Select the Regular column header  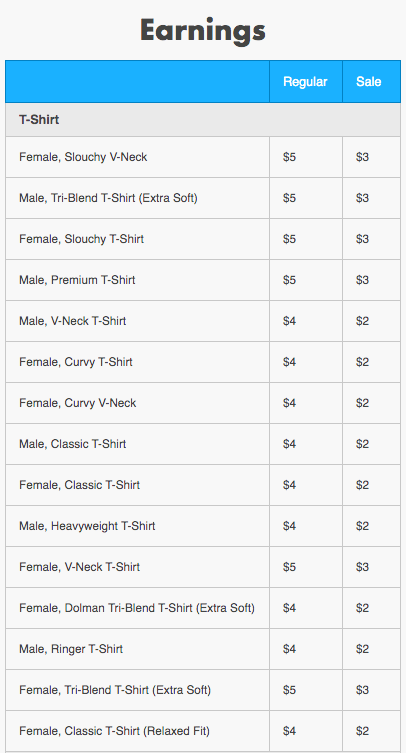coord(306,82)
